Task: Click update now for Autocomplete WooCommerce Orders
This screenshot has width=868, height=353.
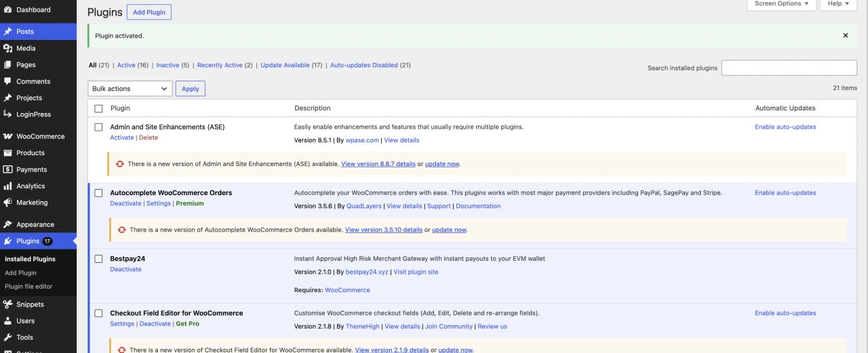Action: pyautogui.click(x=449, y=230)
